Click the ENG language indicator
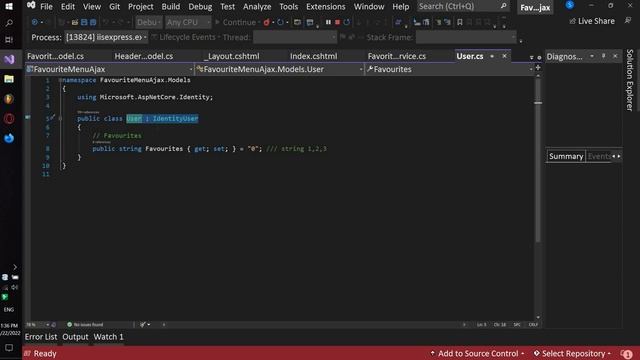This screenshot has height=360, width=640. [x=9, y=309]
